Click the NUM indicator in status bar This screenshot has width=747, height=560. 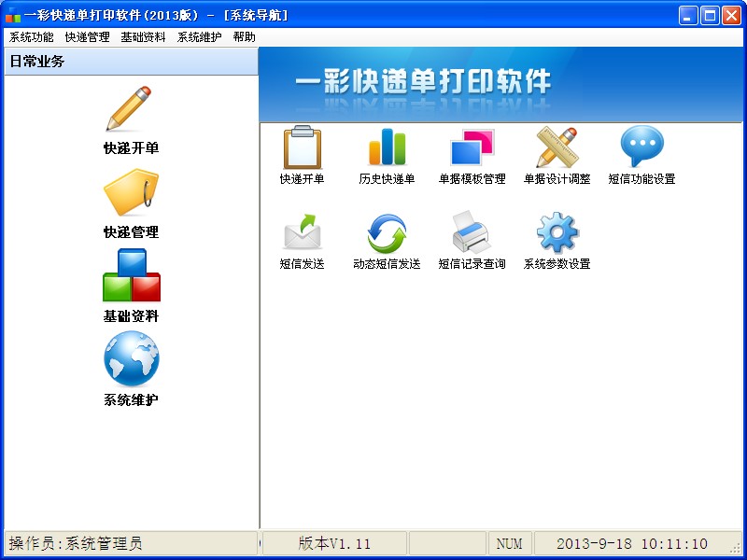510,541
